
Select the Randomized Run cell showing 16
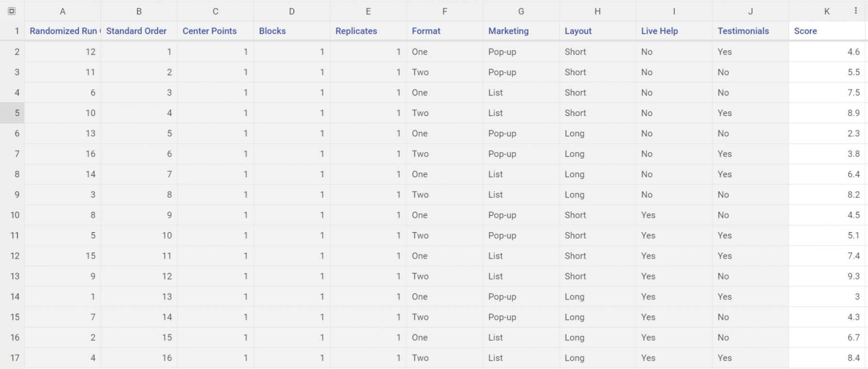[x=63, y=154]
